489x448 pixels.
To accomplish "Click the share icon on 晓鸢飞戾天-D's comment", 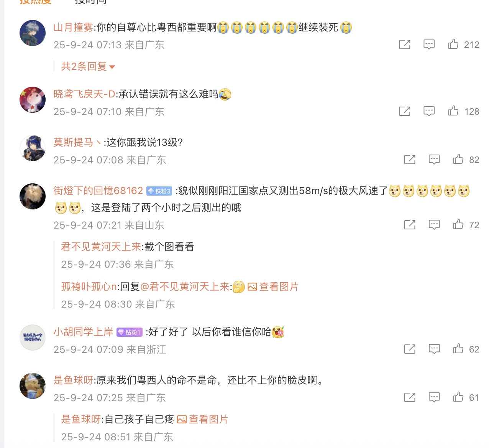I will [x=405, y=111].
